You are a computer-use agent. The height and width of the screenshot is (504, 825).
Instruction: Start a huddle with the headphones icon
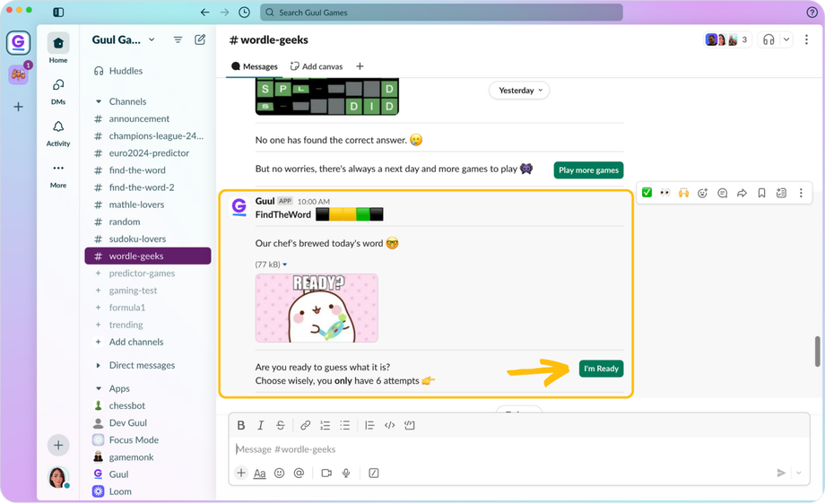tap(769, 39)
